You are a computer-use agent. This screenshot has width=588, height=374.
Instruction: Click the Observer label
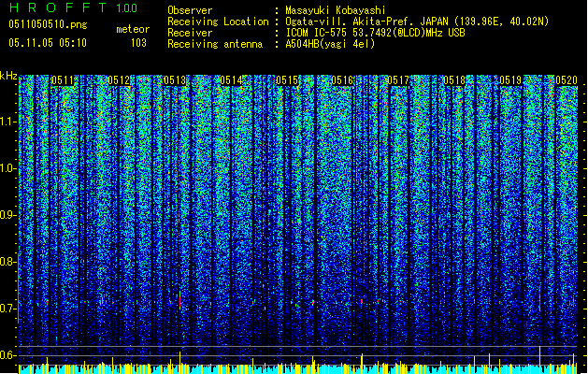[x=190, y=10]
